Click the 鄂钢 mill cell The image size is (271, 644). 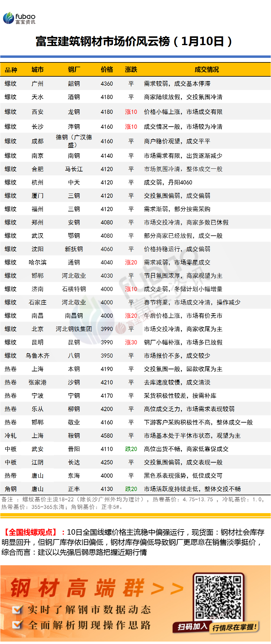pos(74,236)
